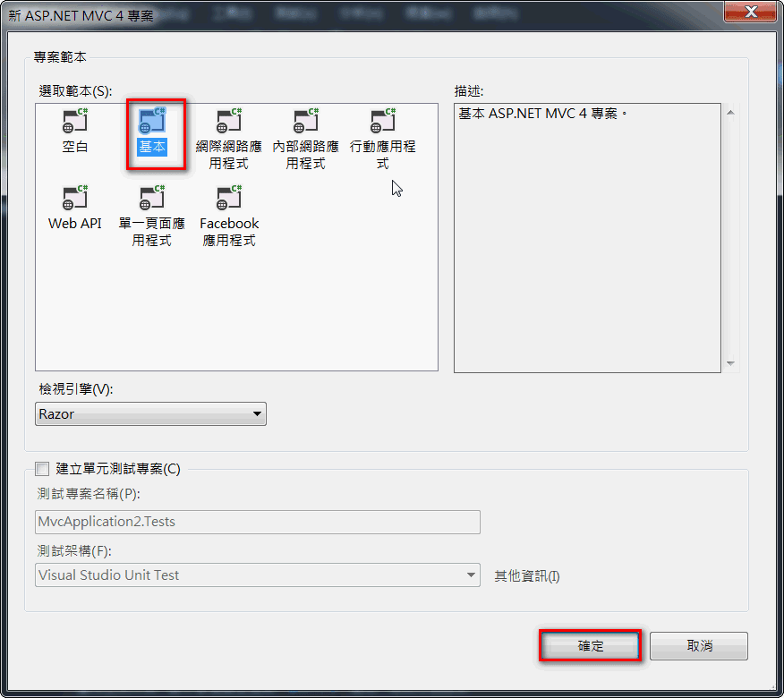Select the 空白 (Empty) template icon

click(x=75, y=121)
